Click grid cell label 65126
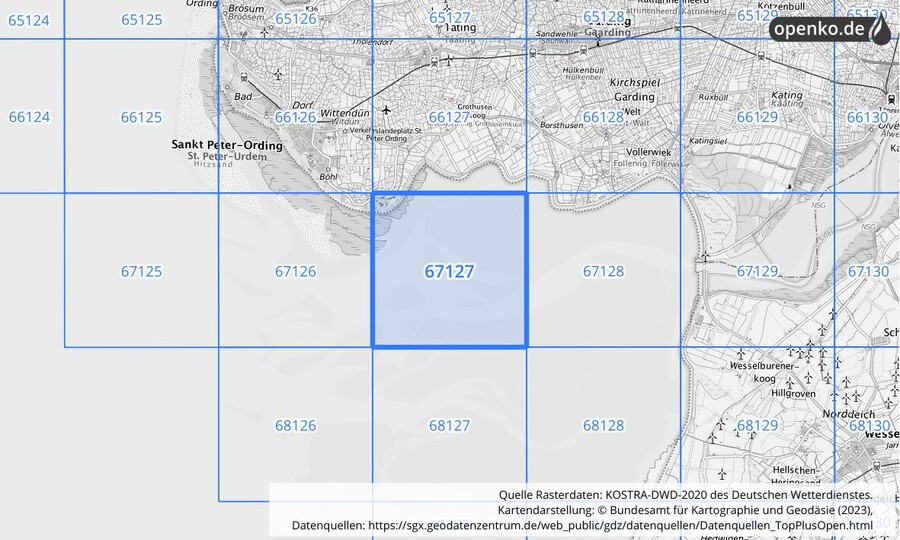The width and height of the screenshot is (900, 540). [295, 19]
